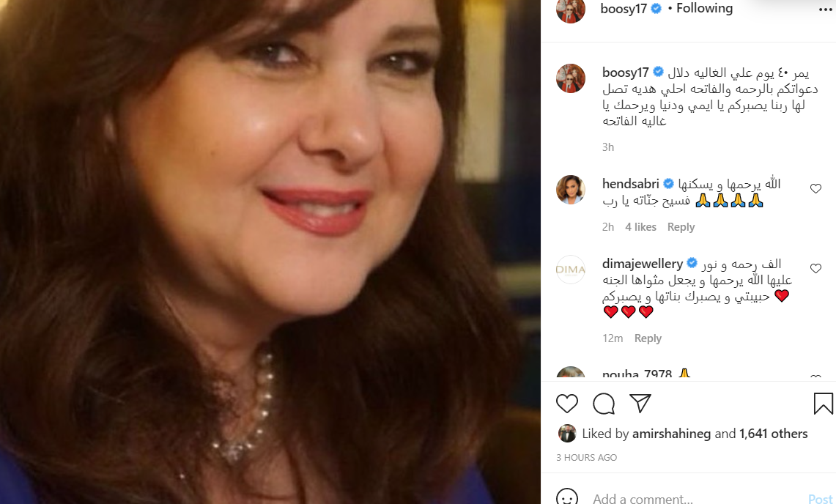Screen dimensions: 836x504
Task: Click the boosy17 avatar beside the caption
Action: (x=571, y=78)
